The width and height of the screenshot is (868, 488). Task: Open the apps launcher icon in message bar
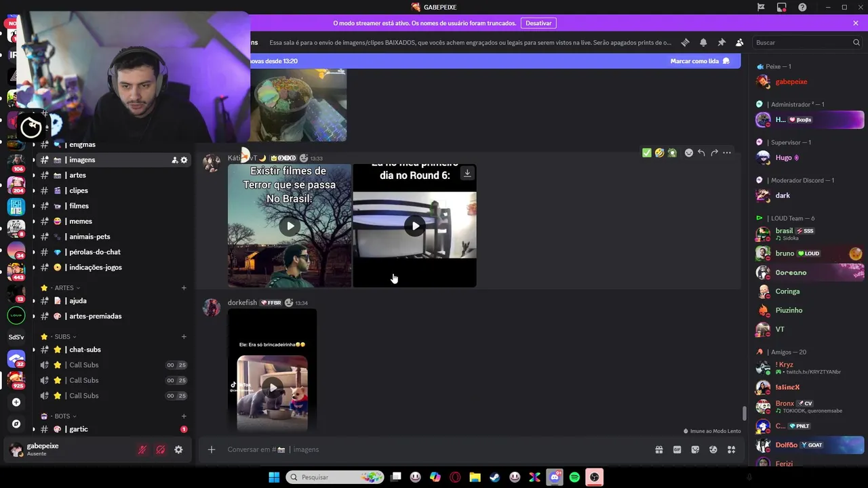tap(731, 449)
